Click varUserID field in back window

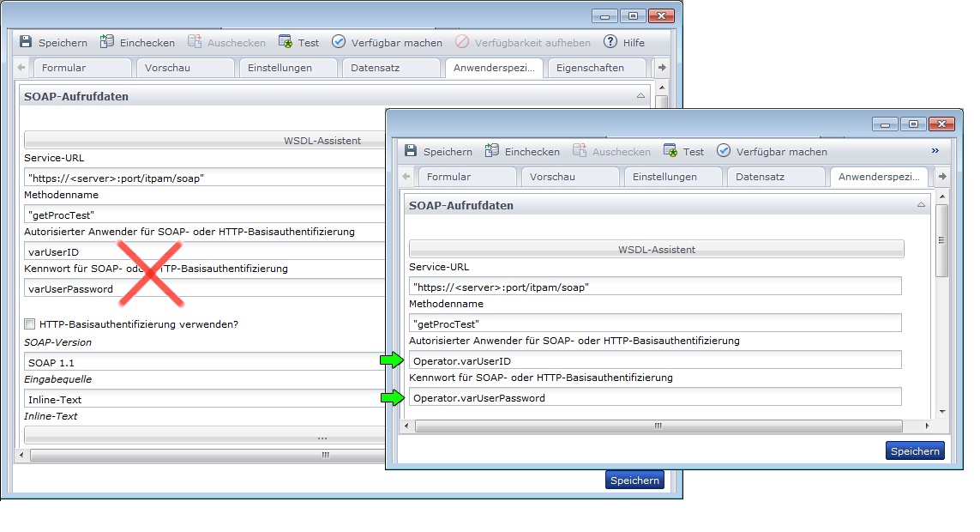coord(204,252)
